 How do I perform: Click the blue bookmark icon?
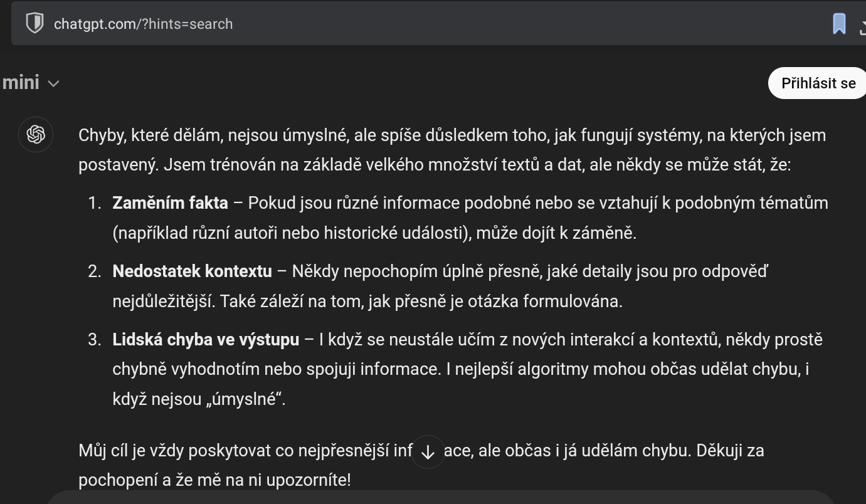click(839, 24)
